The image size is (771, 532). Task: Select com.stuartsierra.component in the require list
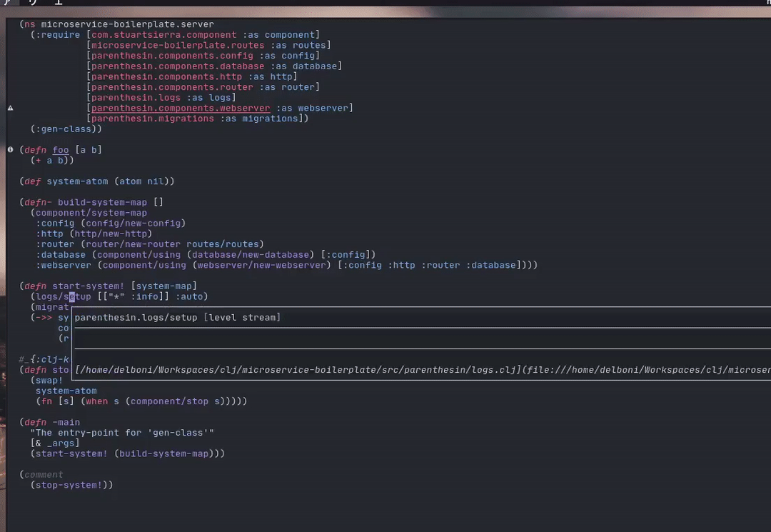[x=163, y=34]
